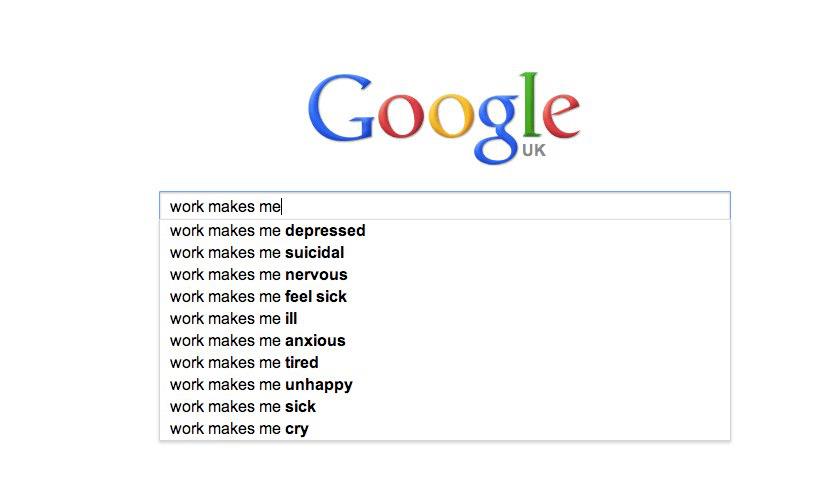Click the blue capital G in Google logo

coord(340,108)
